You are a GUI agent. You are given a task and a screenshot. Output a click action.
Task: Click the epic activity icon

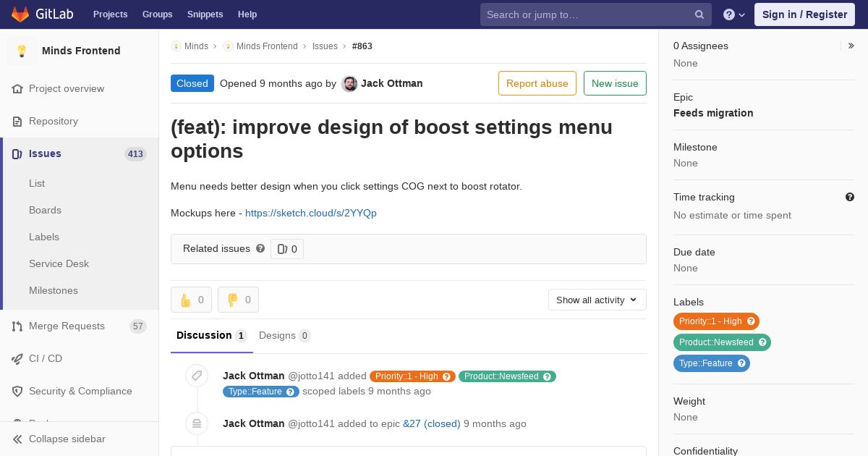[197, 423]
